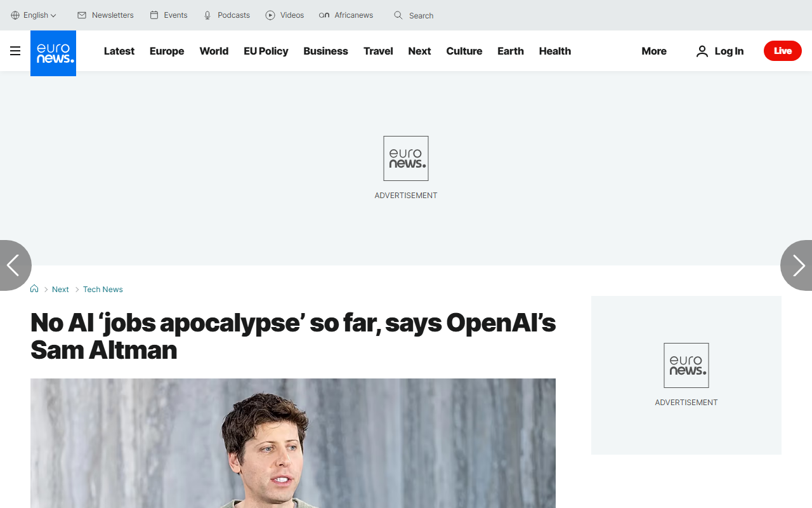Open Travel navigation item
The width and height of the screenshot is (812, 508).
tap(378, 51)
